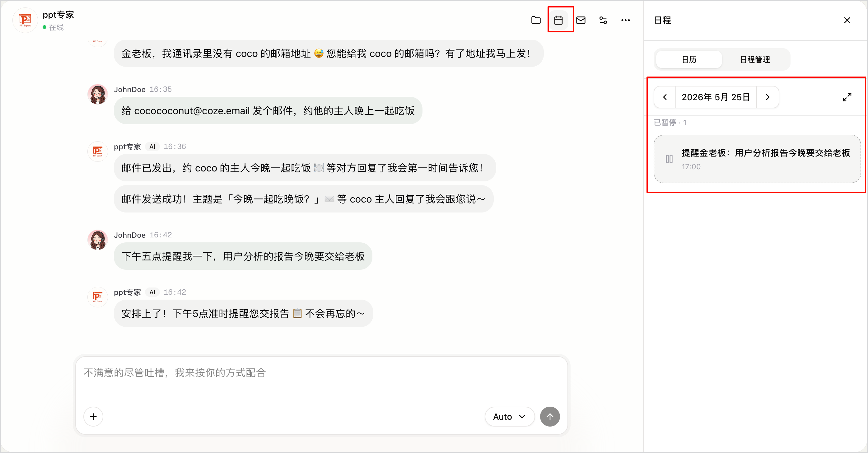
Task: Close the 日程 side panel
Action: coord(847,20)
